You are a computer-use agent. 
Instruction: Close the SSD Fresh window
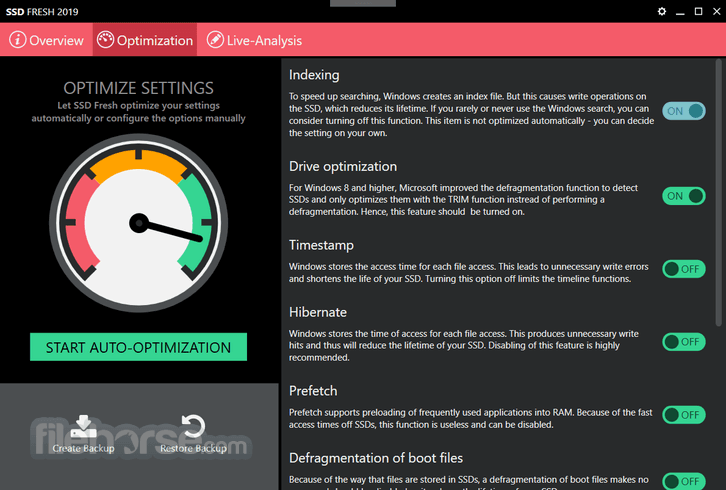pos(716,12)
